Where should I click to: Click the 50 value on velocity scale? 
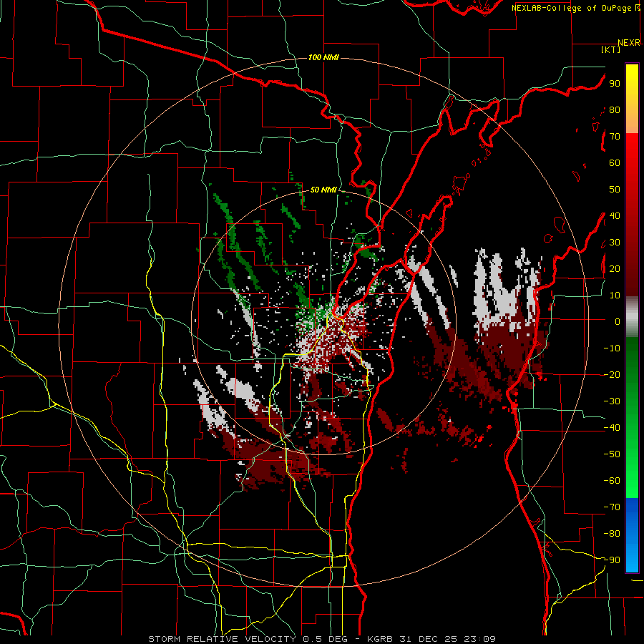coord(615,190)
